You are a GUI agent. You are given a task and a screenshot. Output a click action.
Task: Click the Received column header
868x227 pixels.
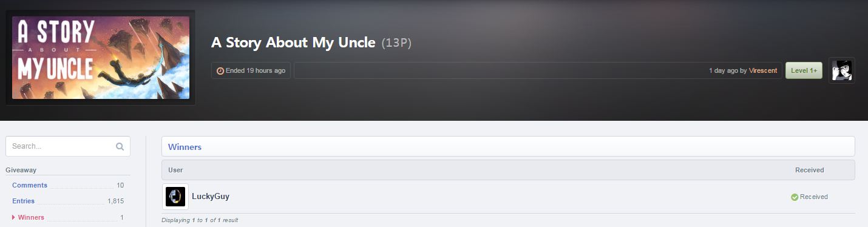[810, 170]
